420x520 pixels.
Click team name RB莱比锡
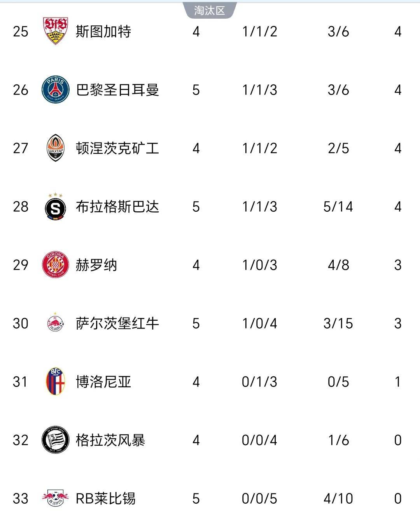[x=105, y=499]
